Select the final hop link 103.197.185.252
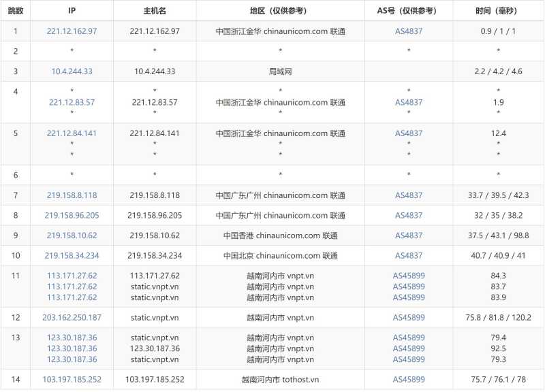This screenshot has width=545, height=392. pyautogui.click(x=72, y=378)
